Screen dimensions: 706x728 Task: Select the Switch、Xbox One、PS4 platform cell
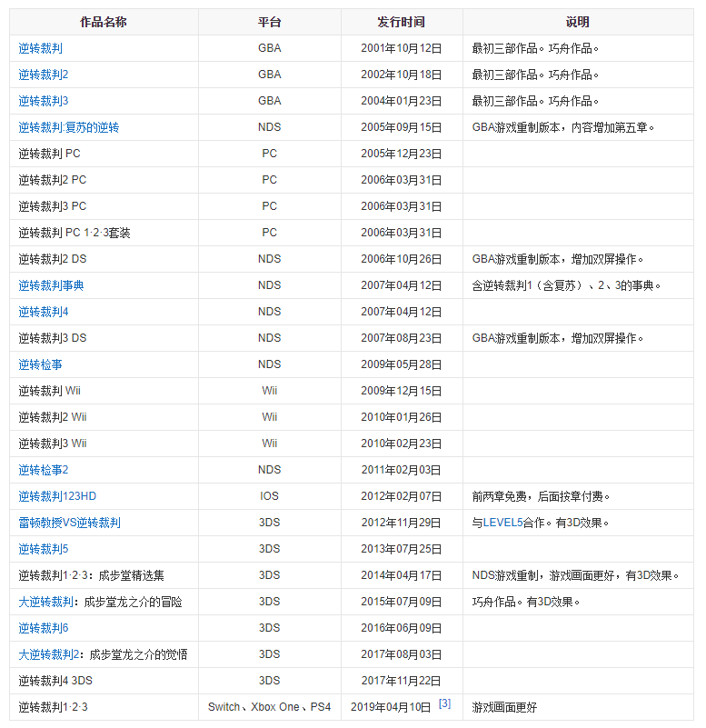(x=270, y=707)
